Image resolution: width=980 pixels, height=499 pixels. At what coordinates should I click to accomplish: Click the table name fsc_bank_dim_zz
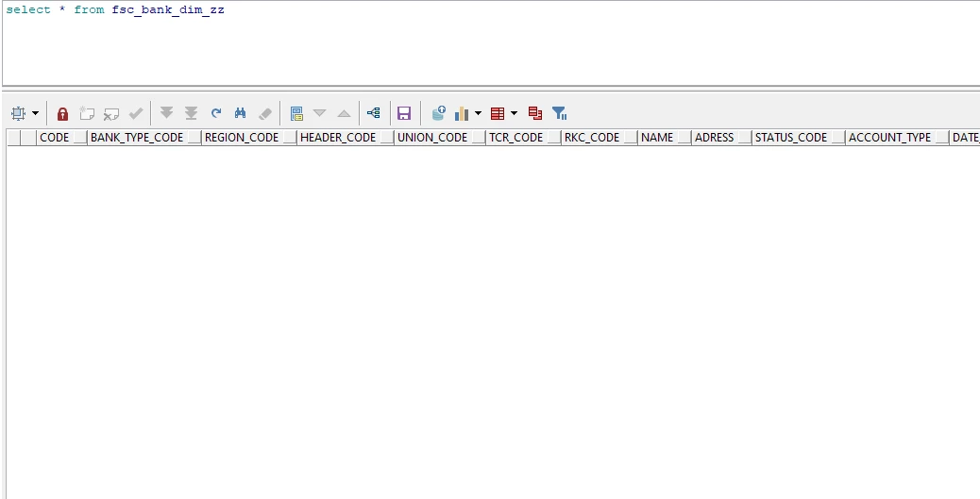coord(167,10)
